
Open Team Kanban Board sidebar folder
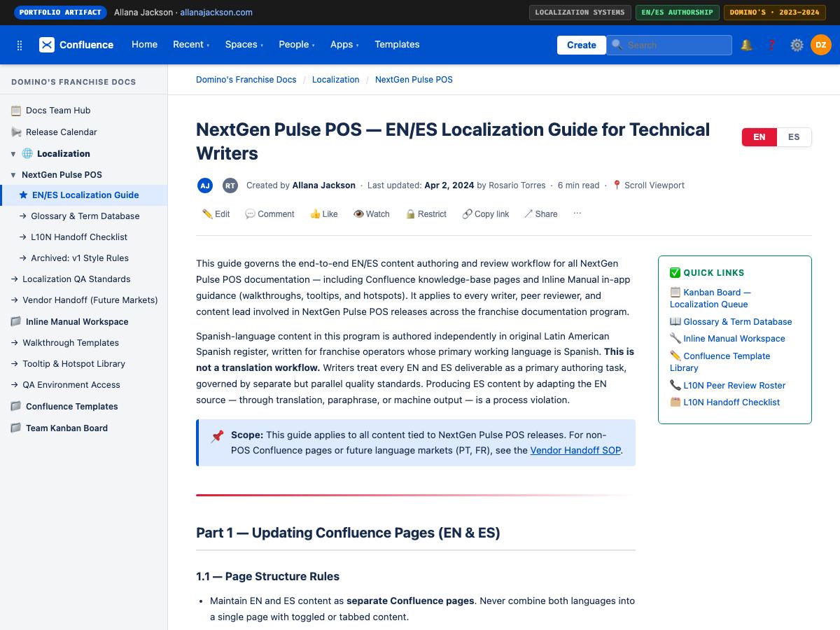coord(84,428)
